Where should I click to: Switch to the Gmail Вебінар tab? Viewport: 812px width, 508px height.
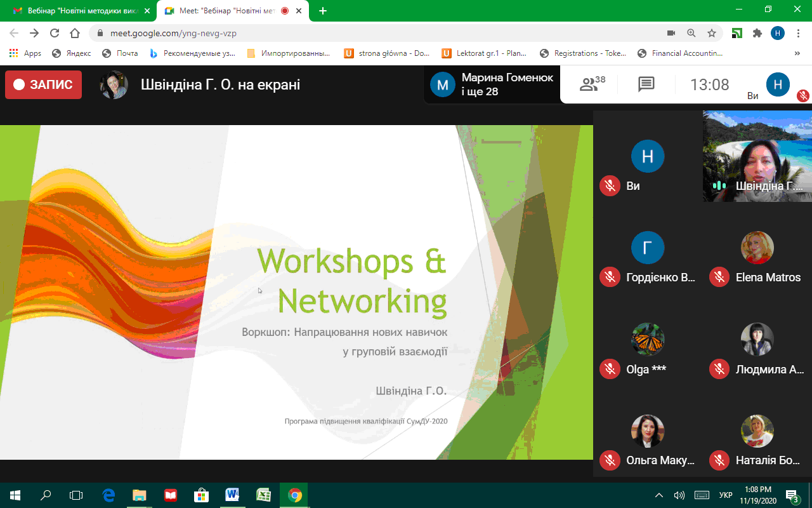(x=79, y=11)
